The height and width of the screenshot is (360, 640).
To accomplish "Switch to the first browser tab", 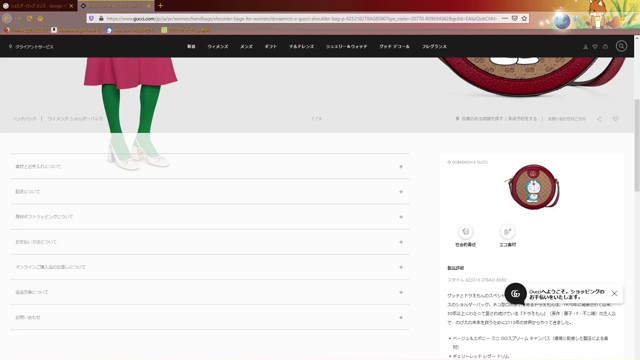I will click(x=38, y=6).
